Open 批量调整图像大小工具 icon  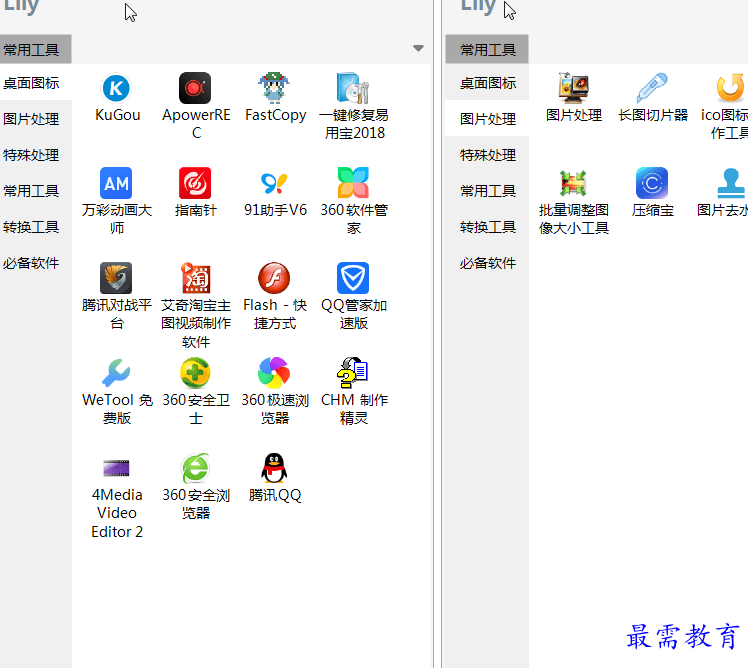(573, 184)
